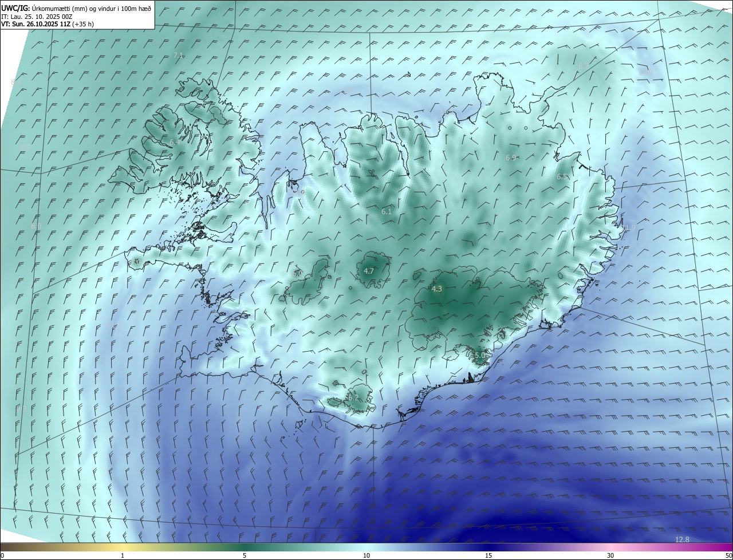Select the 30 tick label on colour scale
Viewport: 733px width, 560px height.
[610, 555]
